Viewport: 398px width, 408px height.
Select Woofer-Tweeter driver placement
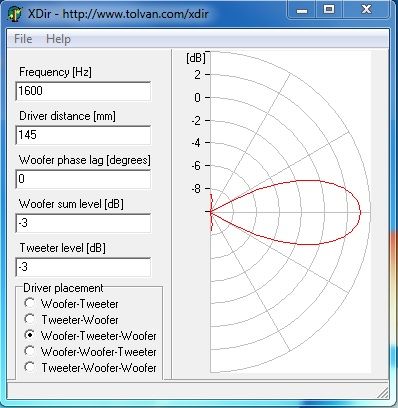71,304
